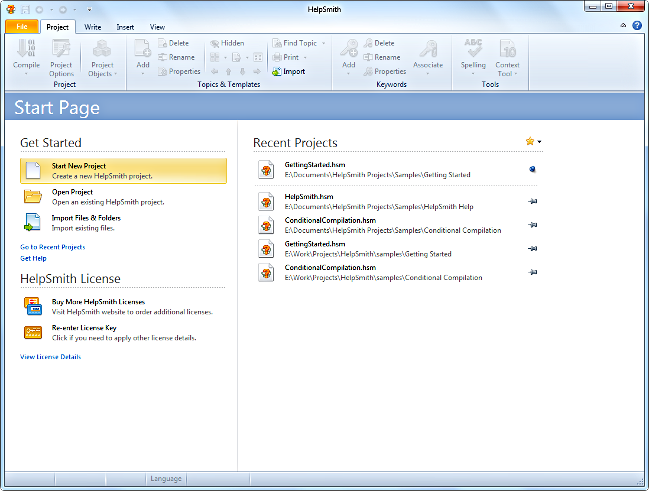Screen dimensions: 649x491
Task: Click the back navigation arrow in title bar
Action: coord(39,9)
